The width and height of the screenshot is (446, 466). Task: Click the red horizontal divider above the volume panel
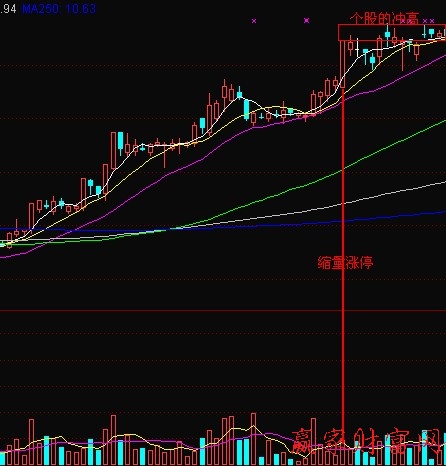point(223,311)
